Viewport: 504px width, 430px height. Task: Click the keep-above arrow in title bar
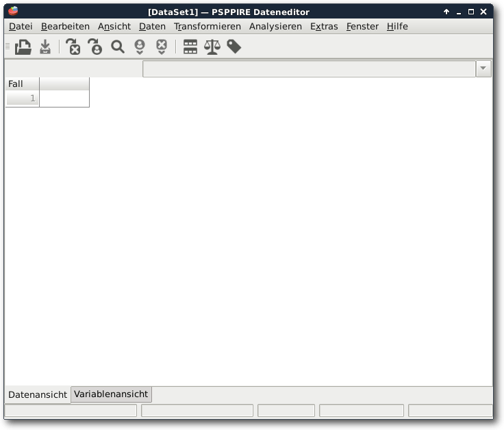click(446, 12)
